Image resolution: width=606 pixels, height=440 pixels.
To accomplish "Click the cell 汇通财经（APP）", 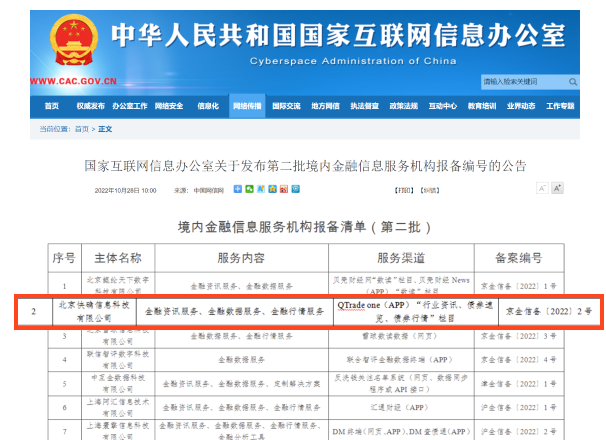I will 401,408.
